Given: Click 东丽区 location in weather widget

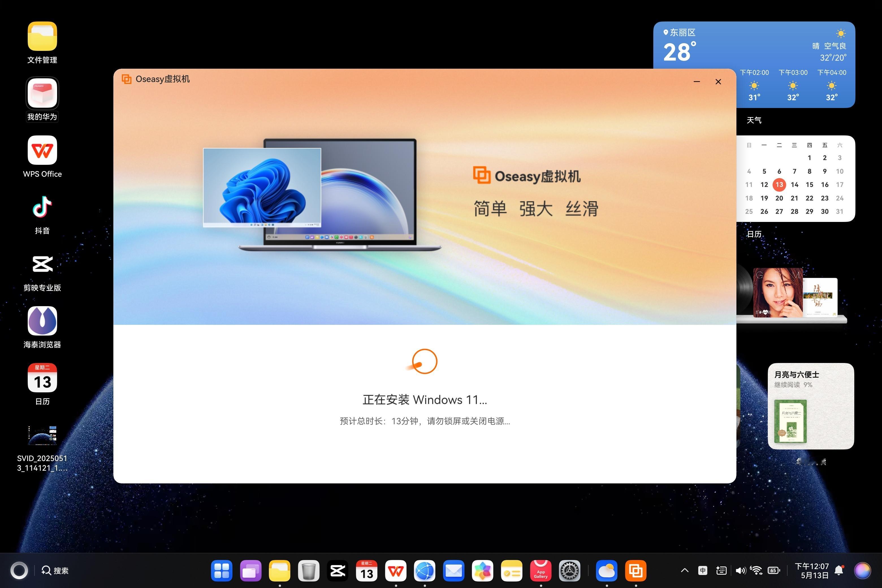Looking at the screenshot, I should (679, 33).
